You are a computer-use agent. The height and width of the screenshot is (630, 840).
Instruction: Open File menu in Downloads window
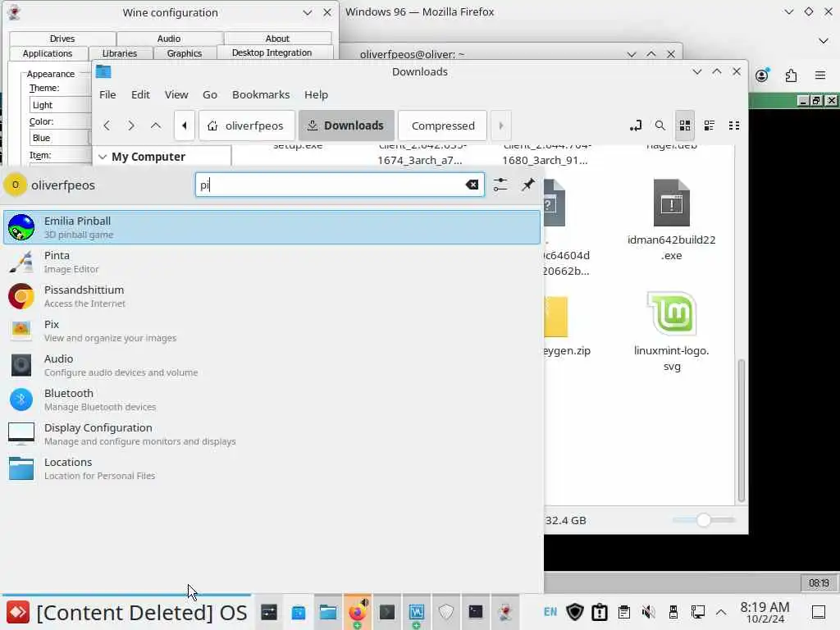[x=107, y=94]
